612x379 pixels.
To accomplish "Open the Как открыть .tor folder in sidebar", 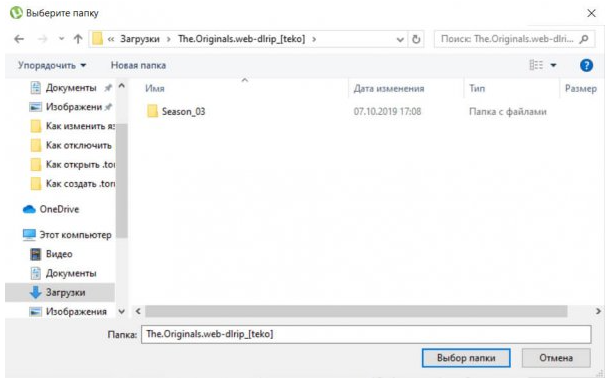I will 73,164.
